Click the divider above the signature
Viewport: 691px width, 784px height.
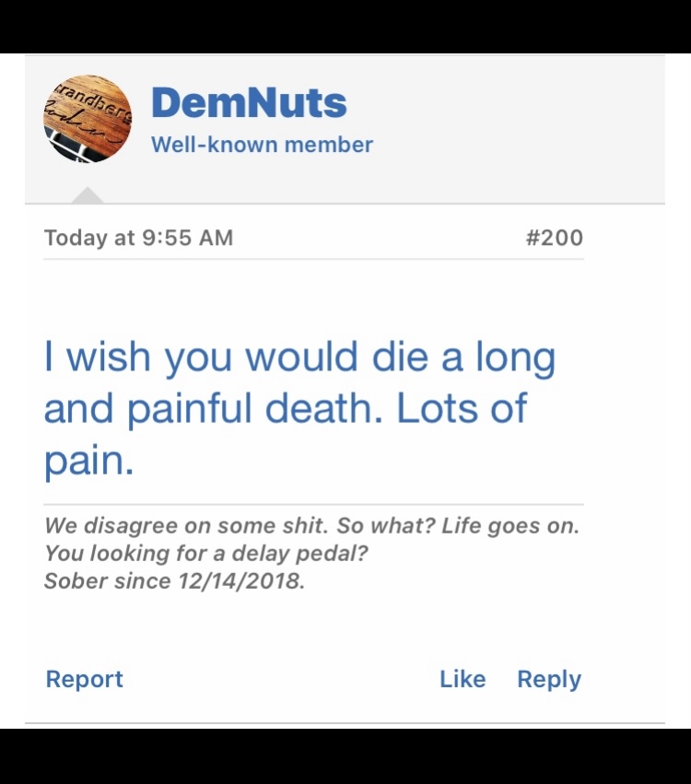click(x=313, y=506)
